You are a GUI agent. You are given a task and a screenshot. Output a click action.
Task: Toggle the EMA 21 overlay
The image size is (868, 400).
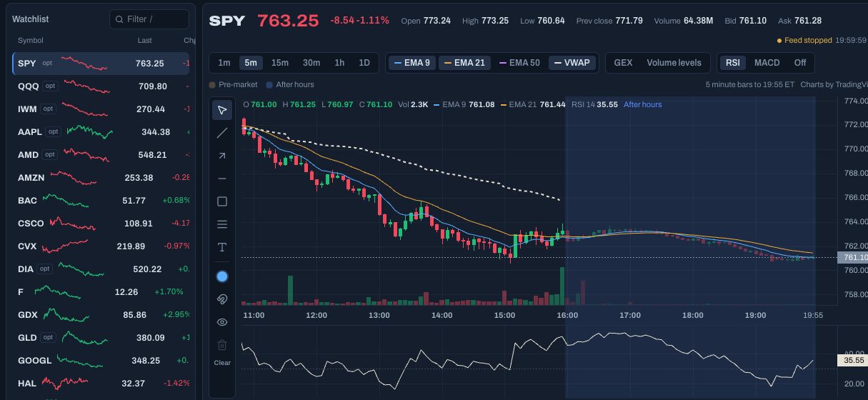(x=464, y=63)
